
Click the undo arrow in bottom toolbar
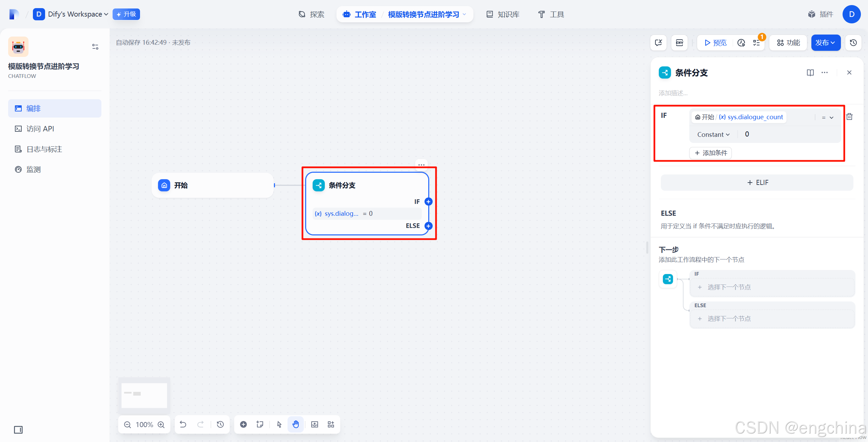coord(183,424)
